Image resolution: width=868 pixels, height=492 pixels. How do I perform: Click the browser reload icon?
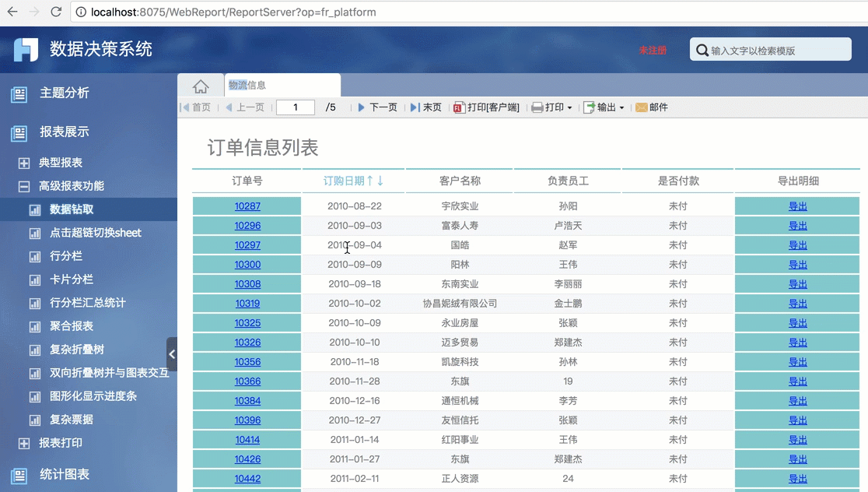(x=56, y=12)
